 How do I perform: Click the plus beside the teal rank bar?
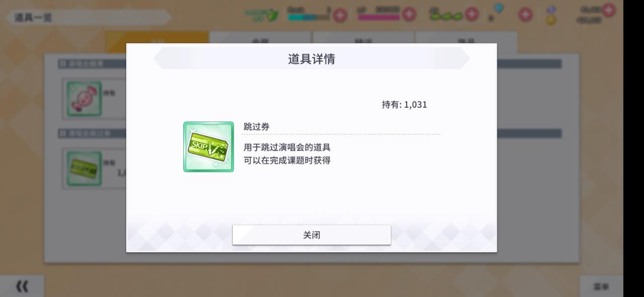pos(340,15)
